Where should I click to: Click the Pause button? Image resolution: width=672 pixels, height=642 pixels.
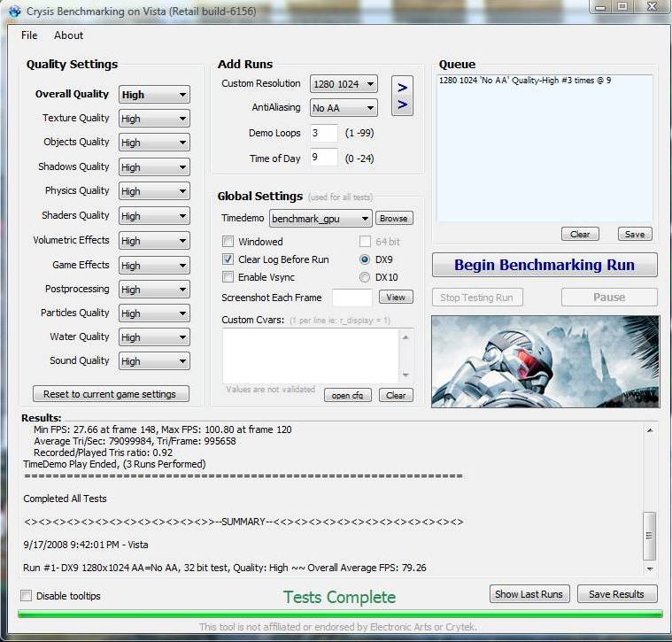[609, 298]
